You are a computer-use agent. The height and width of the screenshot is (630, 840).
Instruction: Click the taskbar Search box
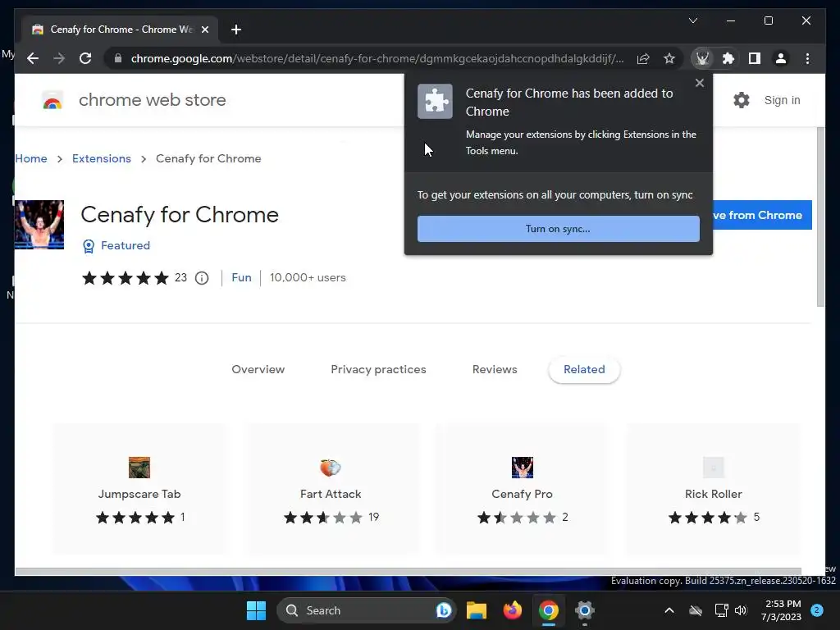[366, 610]
